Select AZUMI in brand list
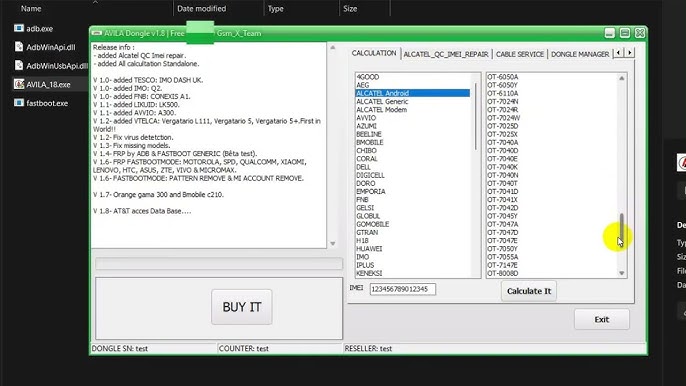The width and height of the screenshot is (686, 386). coord(366,126)
